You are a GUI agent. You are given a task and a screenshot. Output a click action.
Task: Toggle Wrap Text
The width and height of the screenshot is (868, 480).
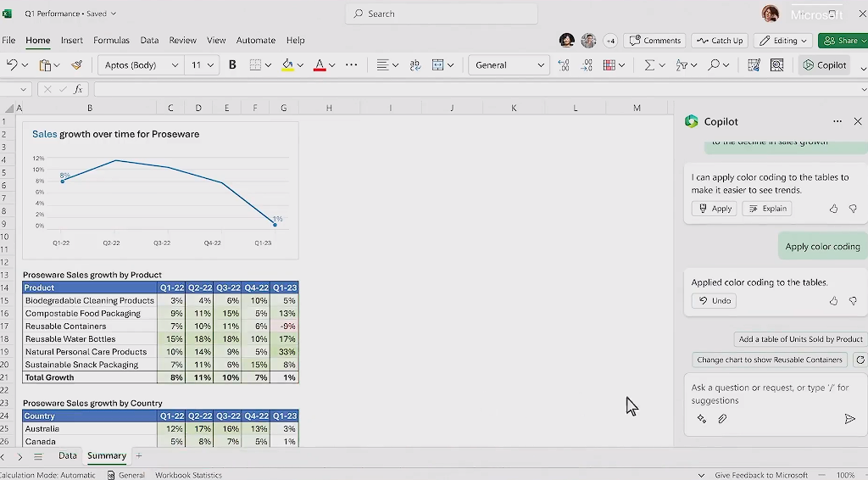tap(415, 64)
